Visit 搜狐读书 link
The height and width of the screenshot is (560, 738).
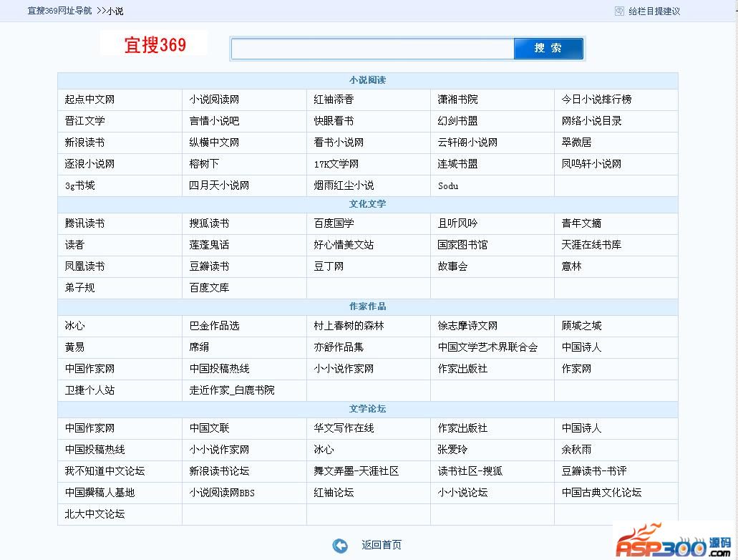[209, 223]
